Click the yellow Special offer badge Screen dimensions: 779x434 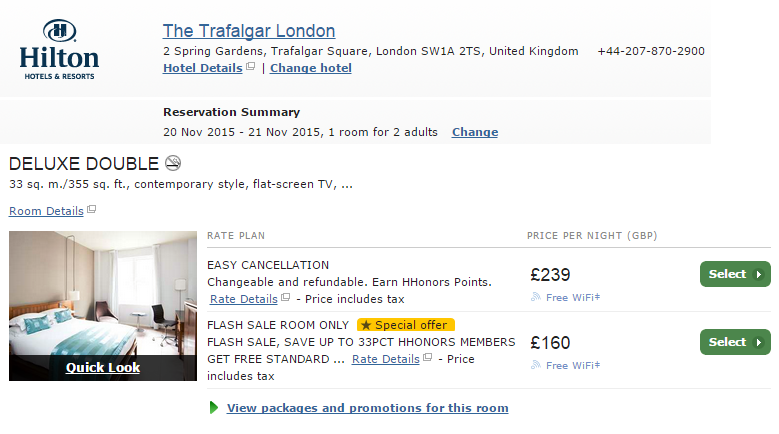coord(405,325)
